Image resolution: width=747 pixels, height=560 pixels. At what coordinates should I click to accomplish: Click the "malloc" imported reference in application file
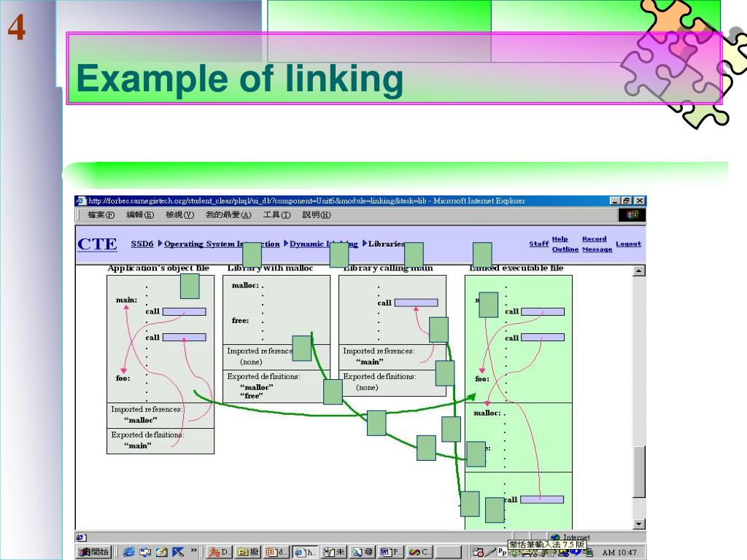141,420
